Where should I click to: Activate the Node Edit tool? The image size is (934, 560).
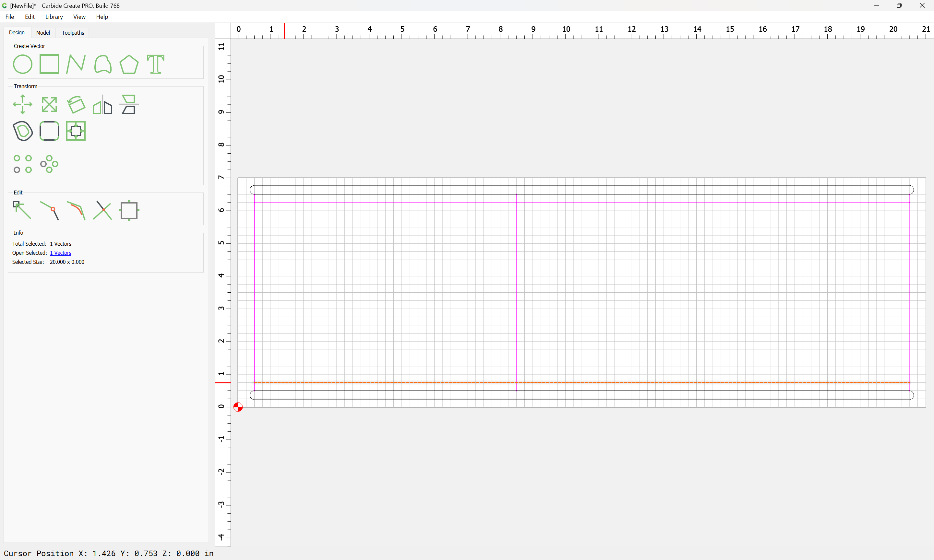(x=22, y=210)
